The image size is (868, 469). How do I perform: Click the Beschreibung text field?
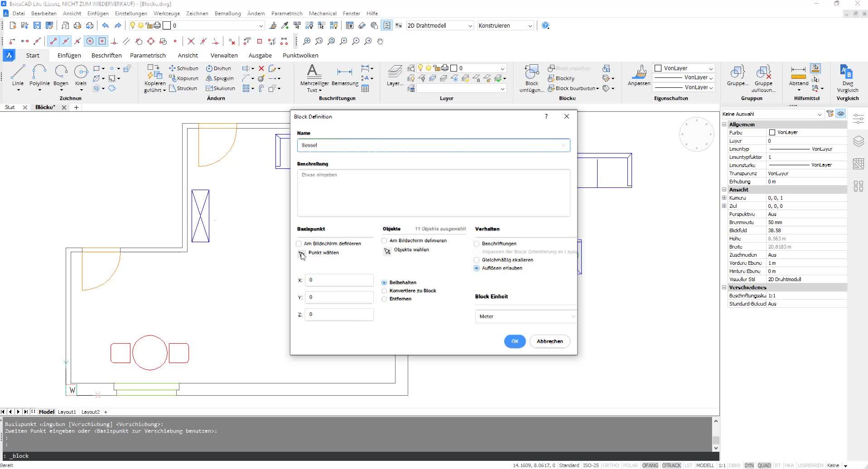[433, 193]
